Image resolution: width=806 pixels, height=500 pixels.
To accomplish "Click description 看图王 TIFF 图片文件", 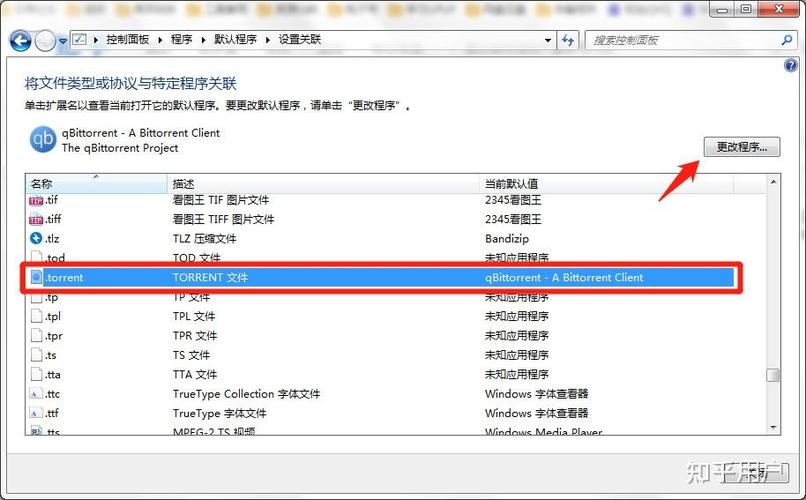I will (224, 219).
